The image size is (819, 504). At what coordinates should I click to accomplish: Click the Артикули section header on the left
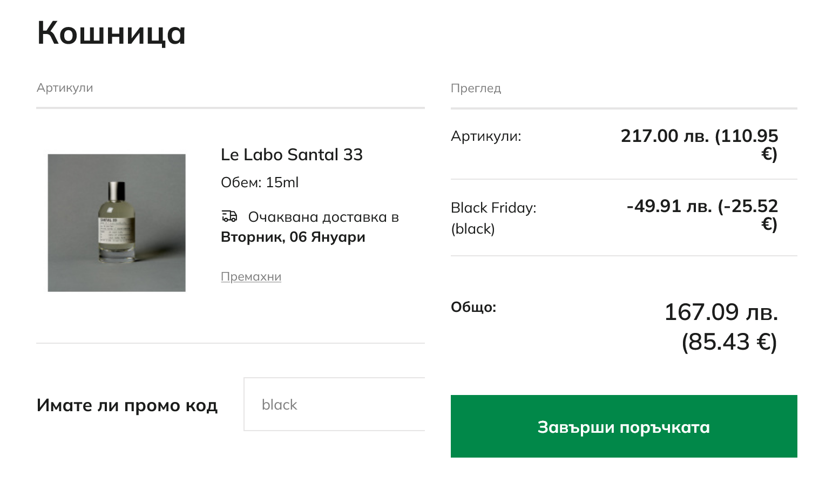65,88
